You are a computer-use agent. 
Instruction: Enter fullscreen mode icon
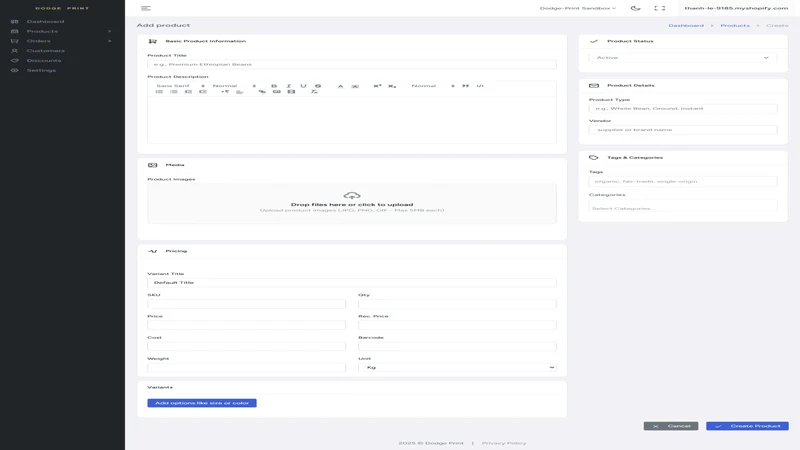[660, 8]
